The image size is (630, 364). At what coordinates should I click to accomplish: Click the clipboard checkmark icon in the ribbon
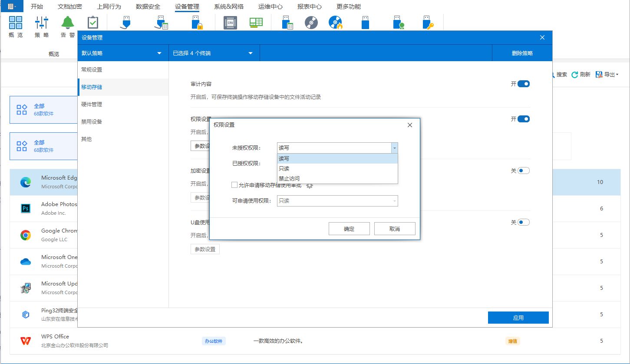click(x=93, y=23)
